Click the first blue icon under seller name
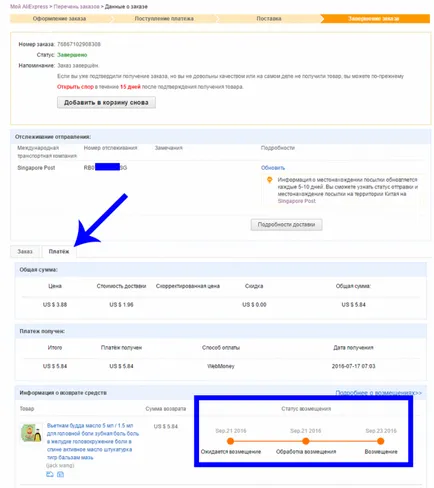This screenshot has height=488, width=434. [50, 474]
